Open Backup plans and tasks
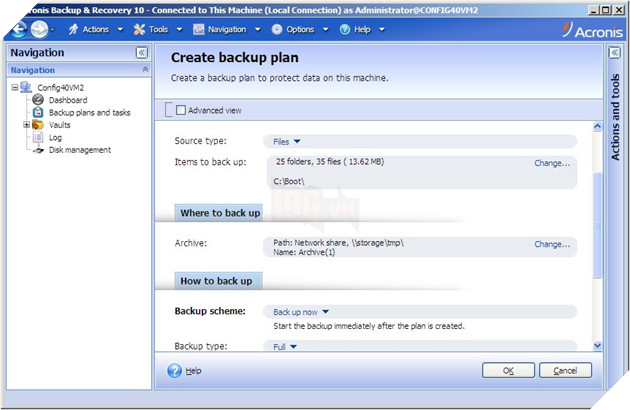This screenshot has width=630, height=410. click(x=90, y=113)
